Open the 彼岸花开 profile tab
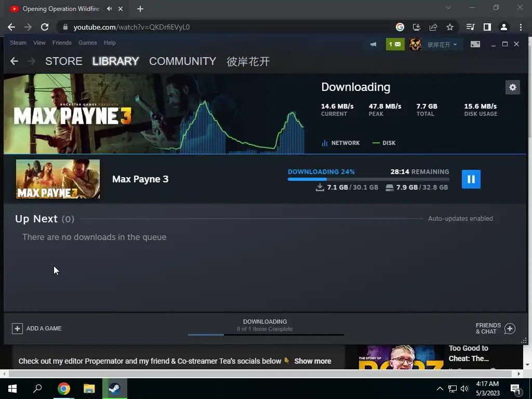This screenshot has width=532, height=399. pos(248,61)
